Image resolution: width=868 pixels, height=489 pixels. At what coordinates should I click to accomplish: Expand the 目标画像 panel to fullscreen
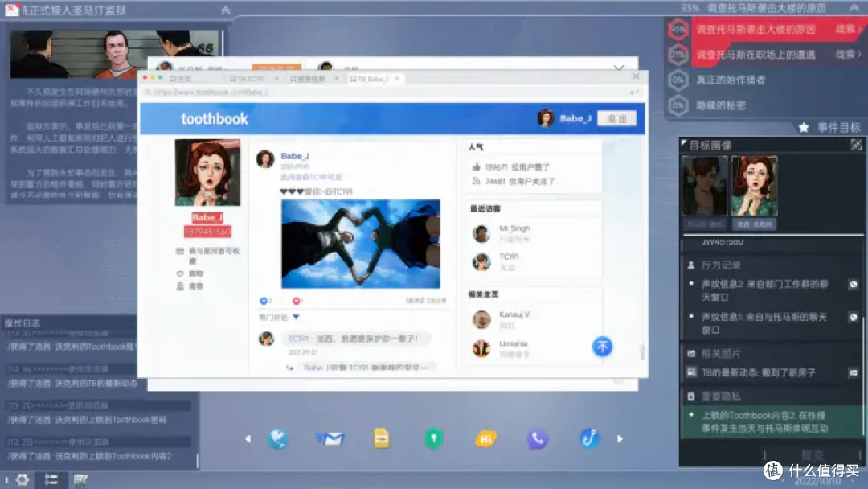(x=856, y=145)
